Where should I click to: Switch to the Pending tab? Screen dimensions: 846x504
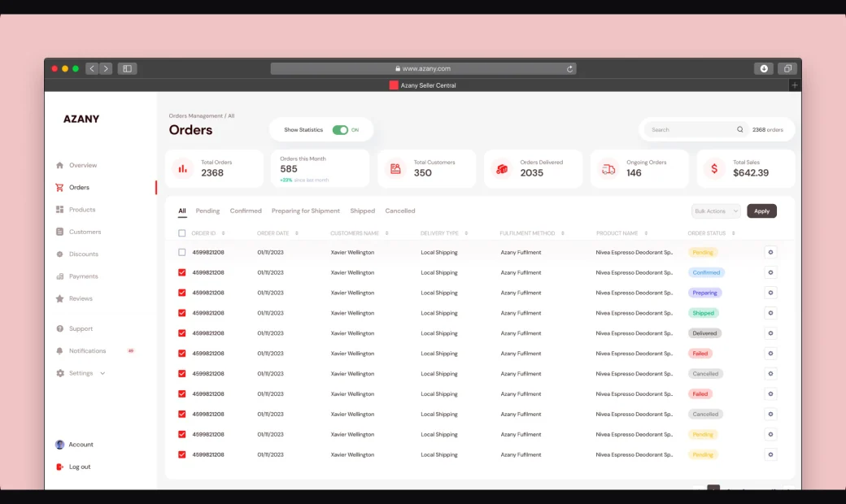(x=207, y=211)
